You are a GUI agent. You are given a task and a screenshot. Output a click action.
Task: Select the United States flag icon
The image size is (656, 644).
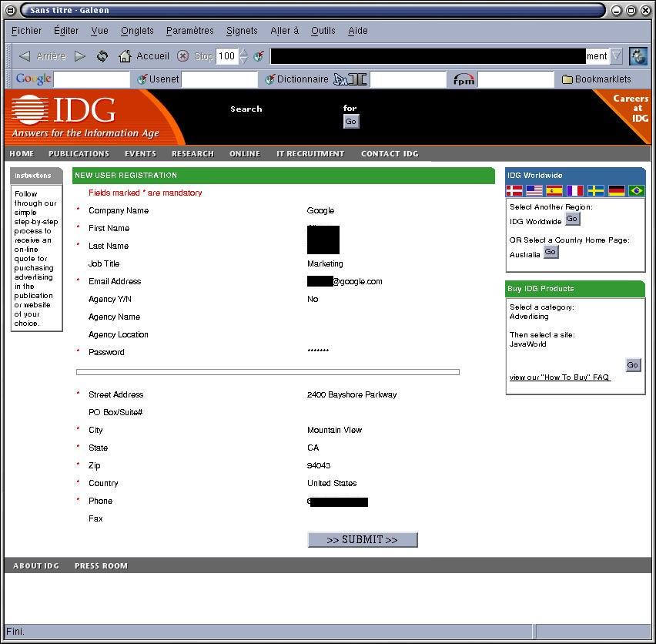pos(534,191)
